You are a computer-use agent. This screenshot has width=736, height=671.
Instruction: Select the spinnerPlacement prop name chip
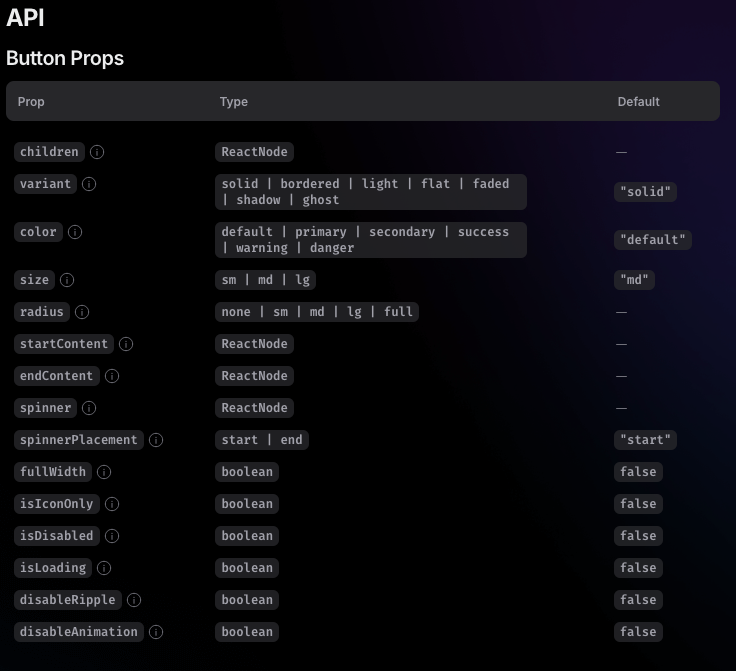tap(79, 440)
